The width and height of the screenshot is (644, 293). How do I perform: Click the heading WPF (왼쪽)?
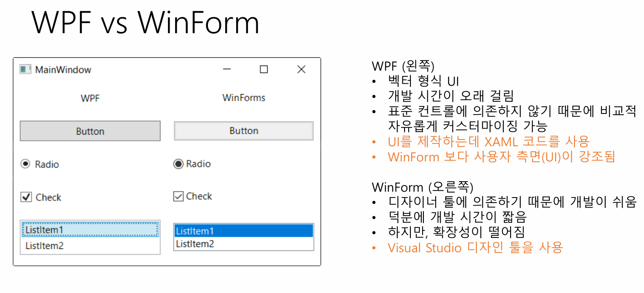click(403, 66)
